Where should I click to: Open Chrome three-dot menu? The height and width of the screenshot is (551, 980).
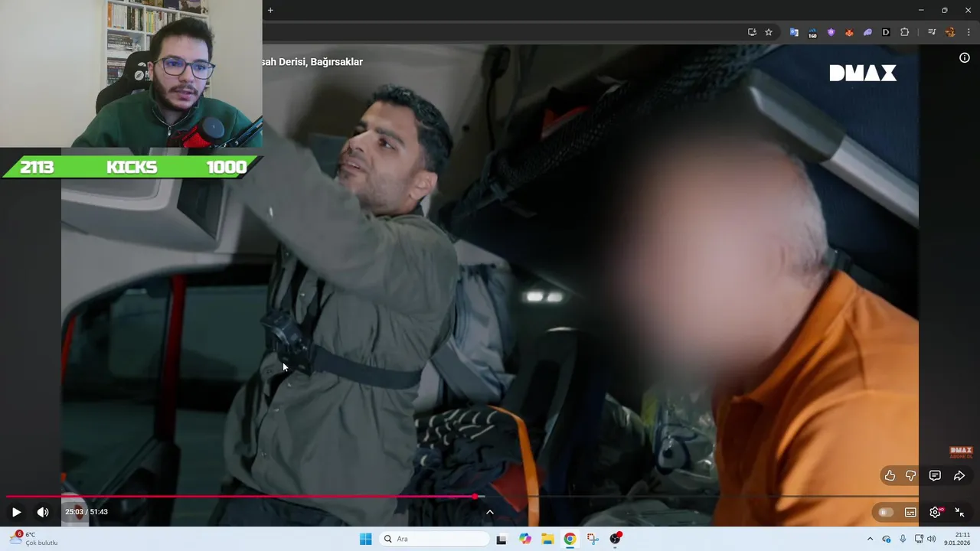pos(969,32)
